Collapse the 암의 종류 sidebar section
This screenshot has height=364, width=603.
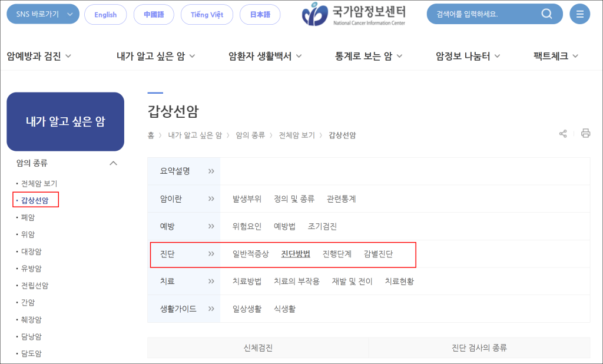(x=114, y=163)
